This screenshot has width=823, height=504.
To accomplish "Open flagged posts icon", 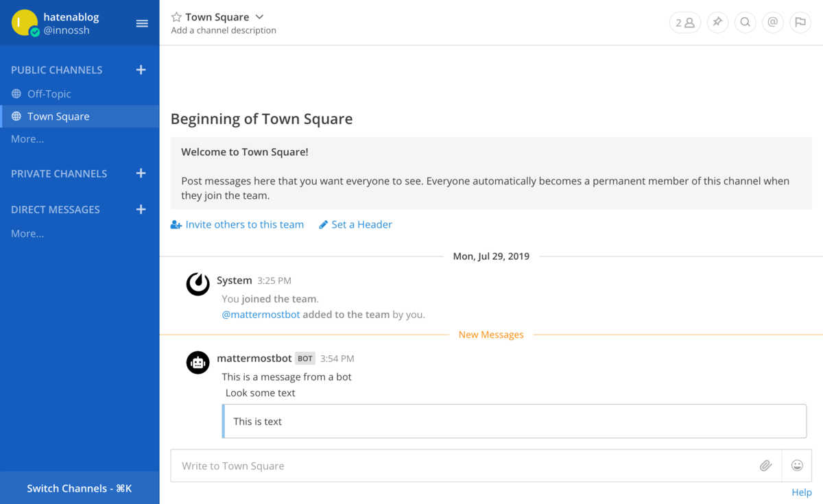I will (x=800, y=23).
